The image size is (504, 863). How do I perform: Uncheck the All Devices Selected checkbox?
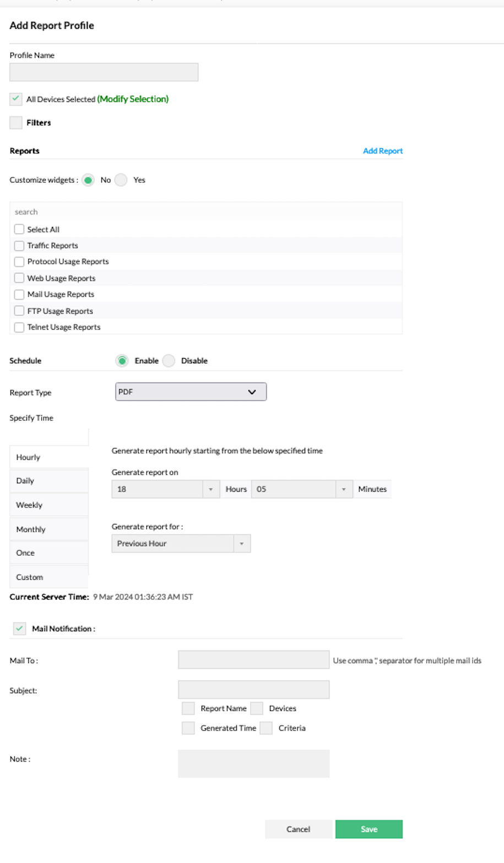pyautogui.click(x=15, y=99)
